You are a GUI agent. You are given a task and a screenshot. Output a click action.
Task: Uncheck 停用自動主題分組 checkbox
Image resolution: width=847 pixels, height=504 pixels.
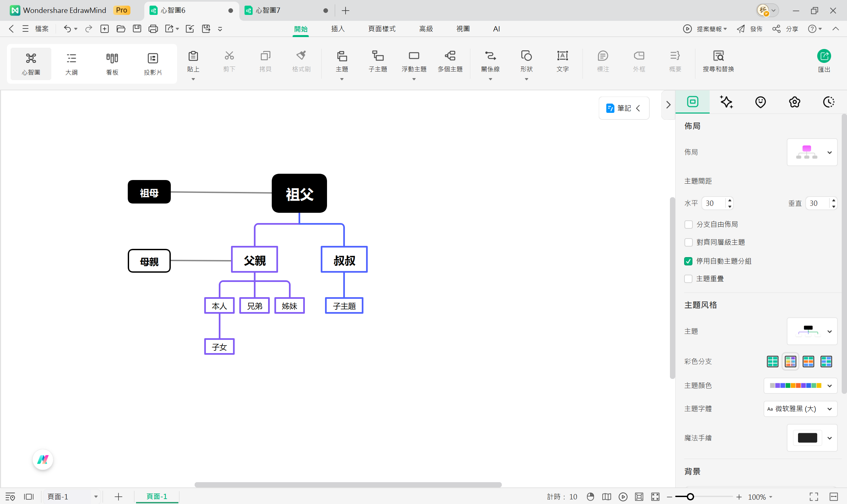[688, 261]
